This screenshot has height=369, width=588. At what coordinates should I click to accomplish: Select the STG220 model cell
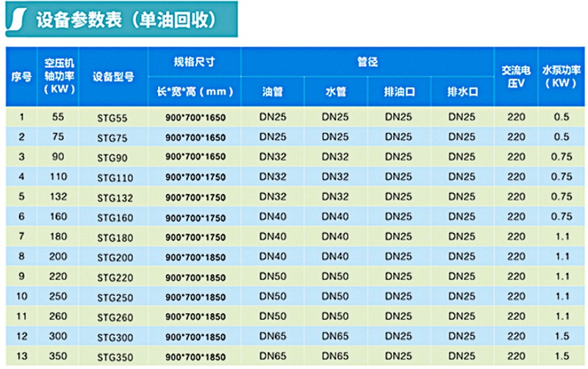click(113, 278)
